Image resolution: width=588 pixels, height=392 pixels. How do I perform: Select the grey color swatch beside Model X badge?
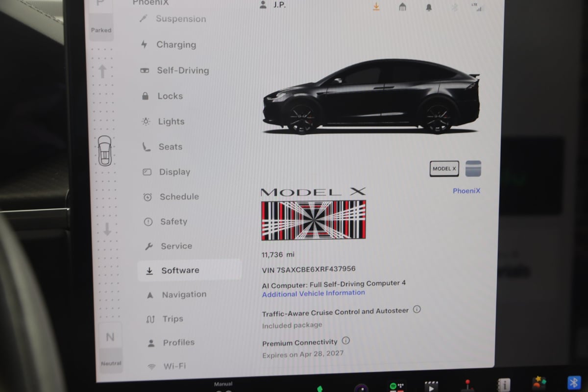[473, 169]
